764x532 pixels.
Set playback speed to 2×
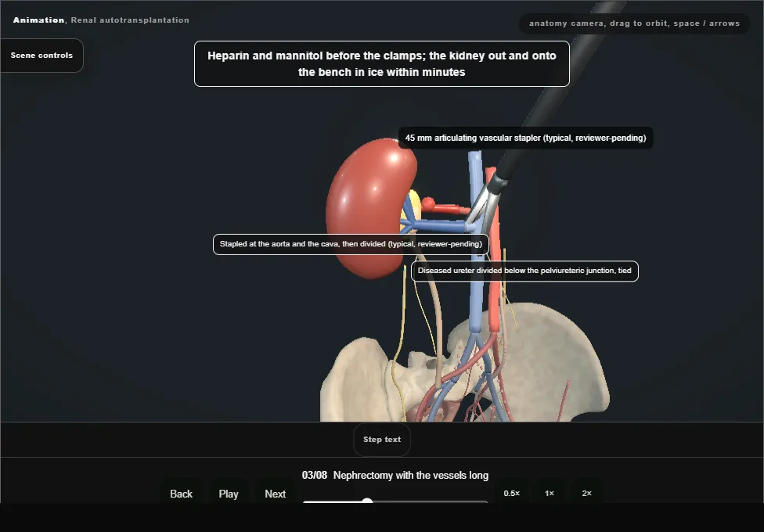click(586, 493)
